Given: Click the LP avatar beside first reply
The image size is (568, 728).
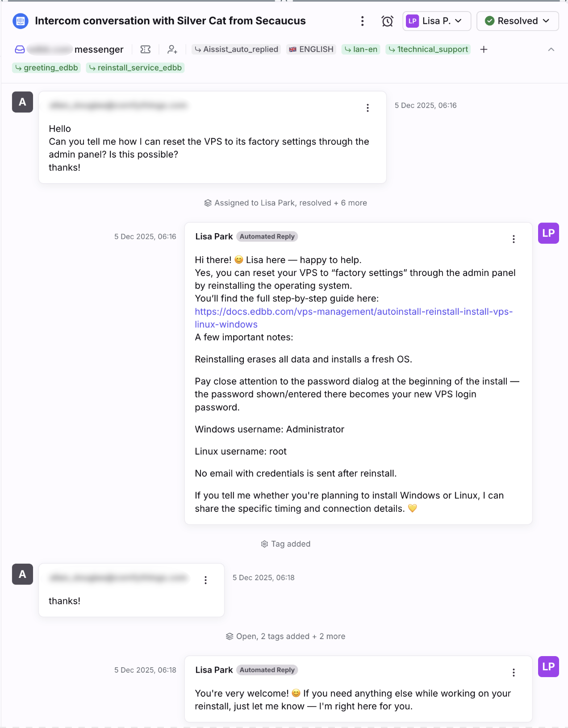Looking at the screenshot, I should [548, 233].
